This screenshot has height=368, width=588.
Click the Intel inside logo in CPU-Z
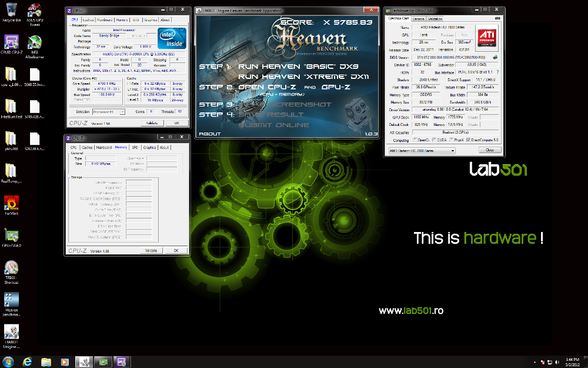[172, 38]
